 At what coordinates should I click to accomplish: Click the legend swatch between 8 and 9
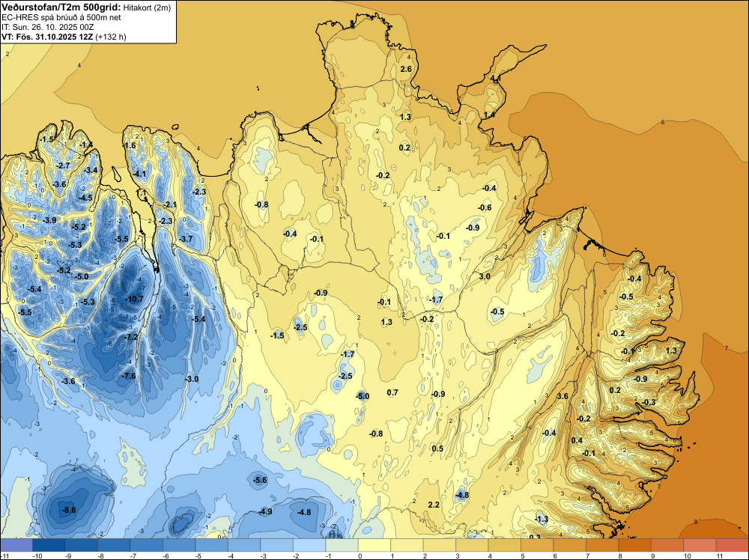635,545
